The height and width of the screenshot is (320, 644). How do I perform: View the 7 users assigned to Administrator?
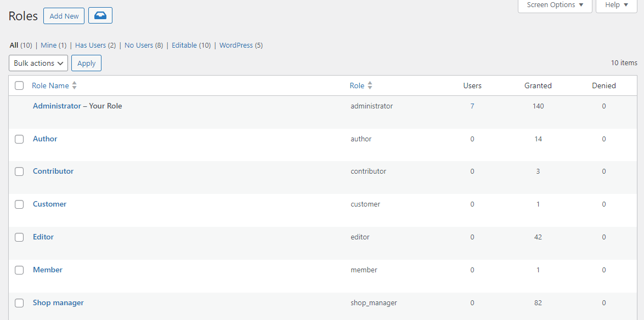click(x=472, y=106)
